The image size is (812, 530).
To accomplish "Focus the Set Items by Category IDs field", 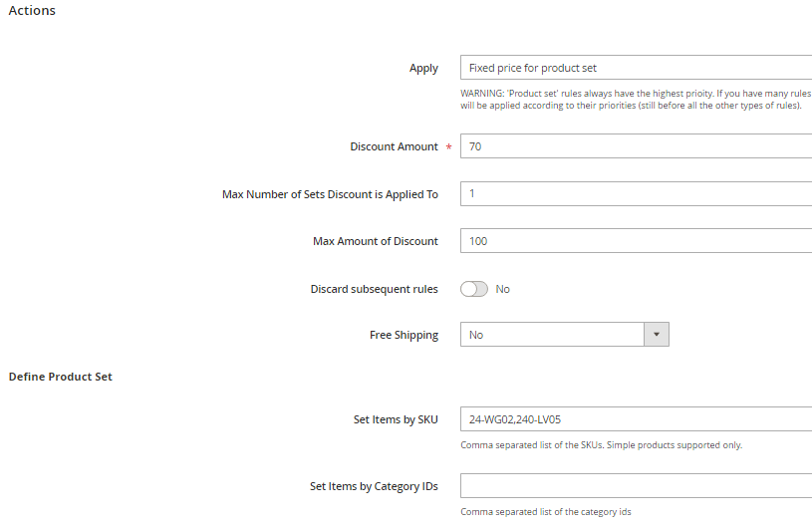I will 636,486.
